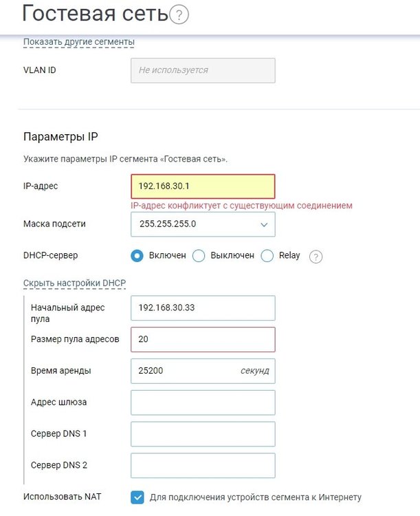Click the IP address conflict error message
This screenshot has height=516, width=420.
click(x=241, y=206)
